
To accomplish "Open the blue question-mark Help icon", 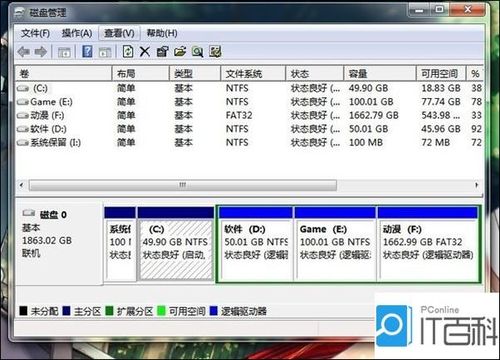I will click(87, 51).
